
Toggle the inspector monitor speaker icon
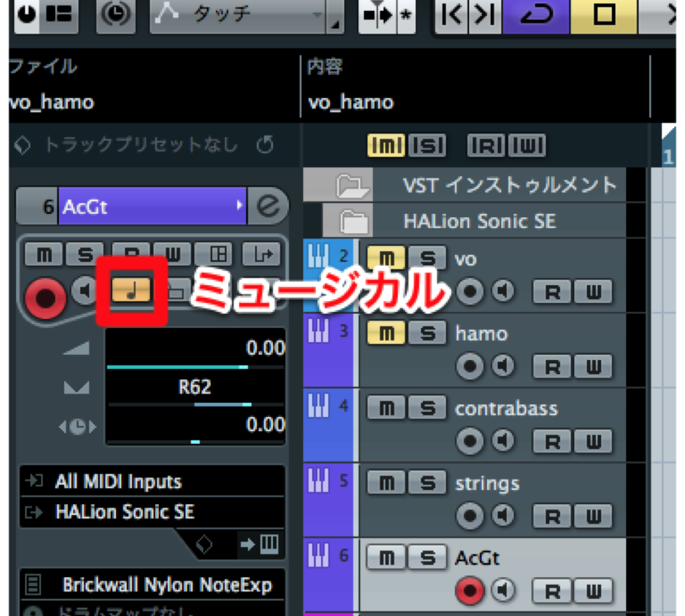(84, 291)
